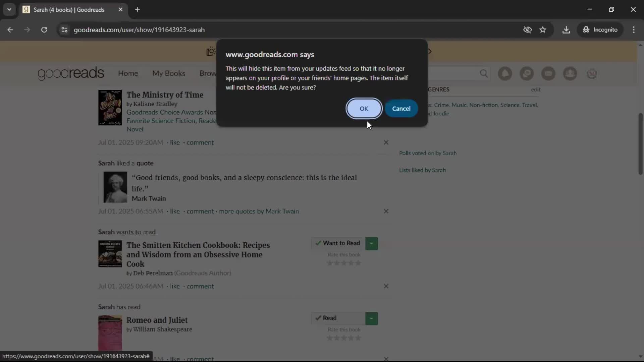Toggle the Want to Read shelf button
644x362 pixels.
click(x=338, y=243)
